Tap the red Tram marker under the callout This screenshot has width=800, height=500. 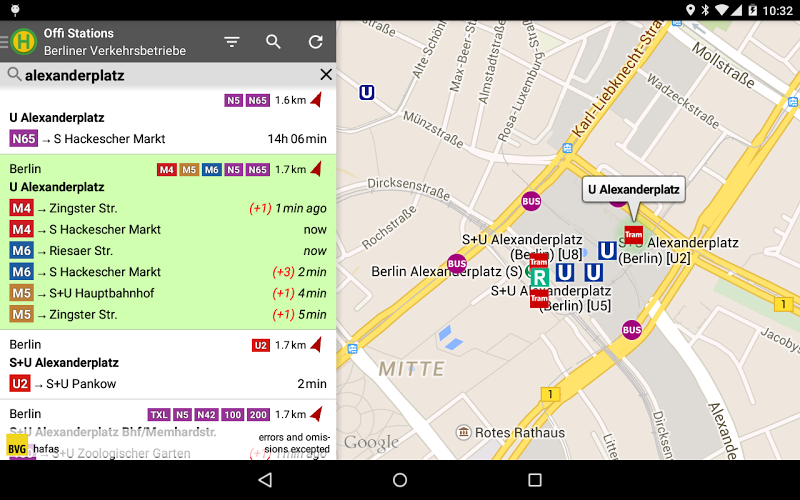pos(632,234)
